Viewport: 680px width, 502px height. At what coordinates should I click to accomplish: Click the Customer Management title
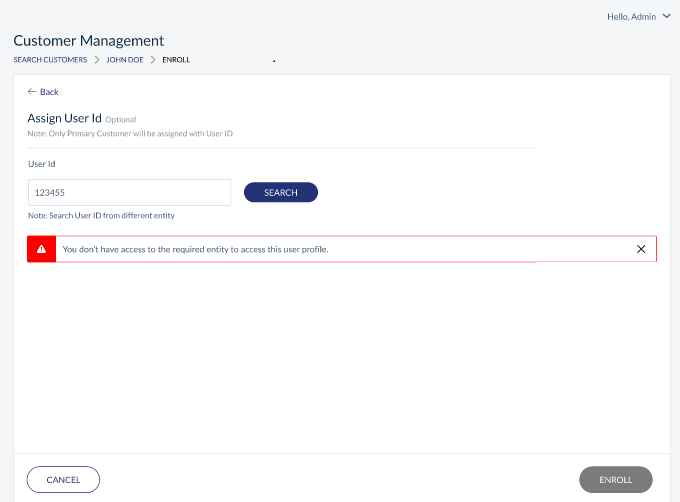tap(89, 41)
